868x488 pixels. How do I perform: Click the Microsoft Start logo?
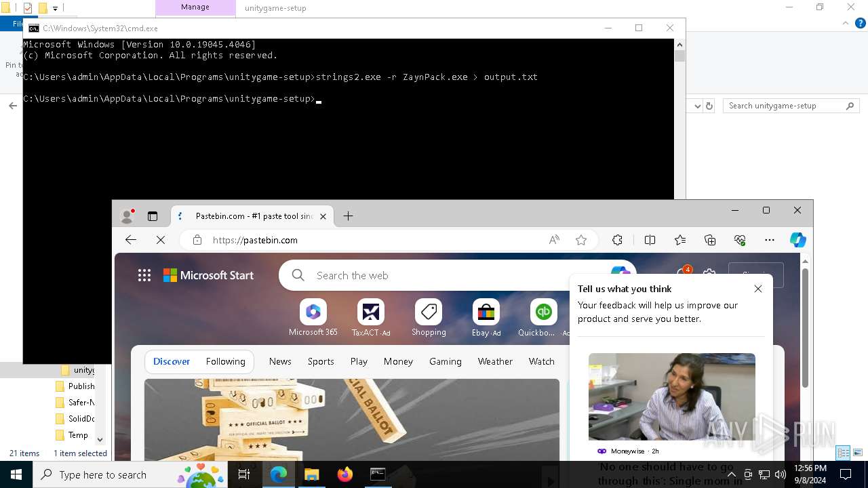(208, 275)
